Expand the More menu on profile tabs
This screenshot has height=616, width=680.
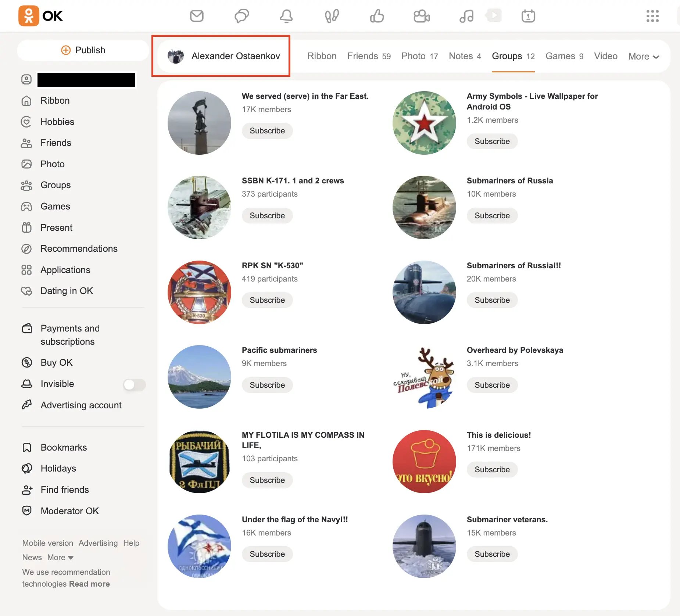click(643, 56)
